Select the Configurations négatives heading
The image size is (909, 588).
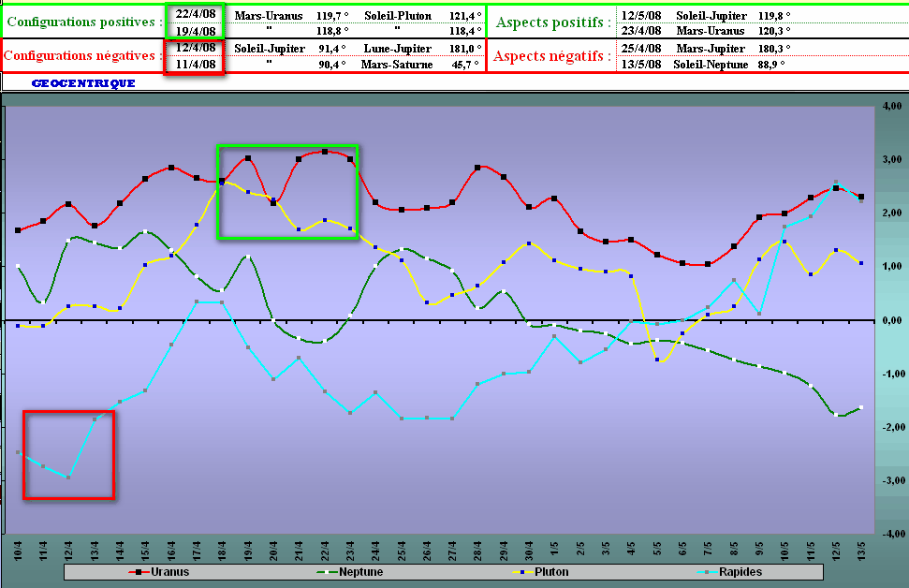[x=82, y=55]
